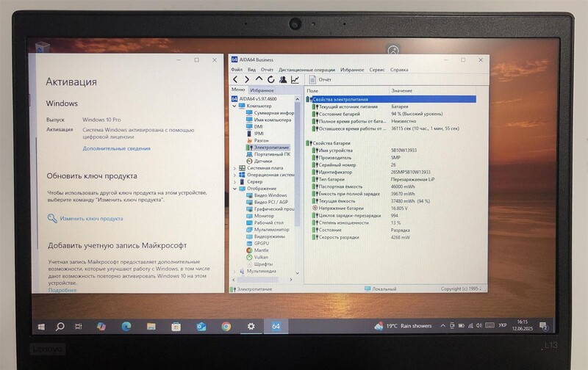
Task: Select the Шрифты tree item
Action: tap(259, 264)
